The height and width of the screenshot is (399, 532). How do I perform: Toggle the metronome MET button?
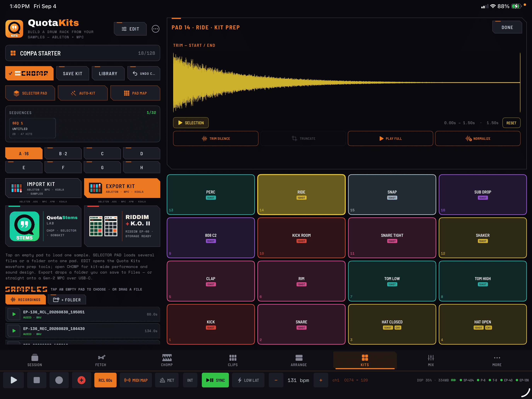tap(167, 380)
